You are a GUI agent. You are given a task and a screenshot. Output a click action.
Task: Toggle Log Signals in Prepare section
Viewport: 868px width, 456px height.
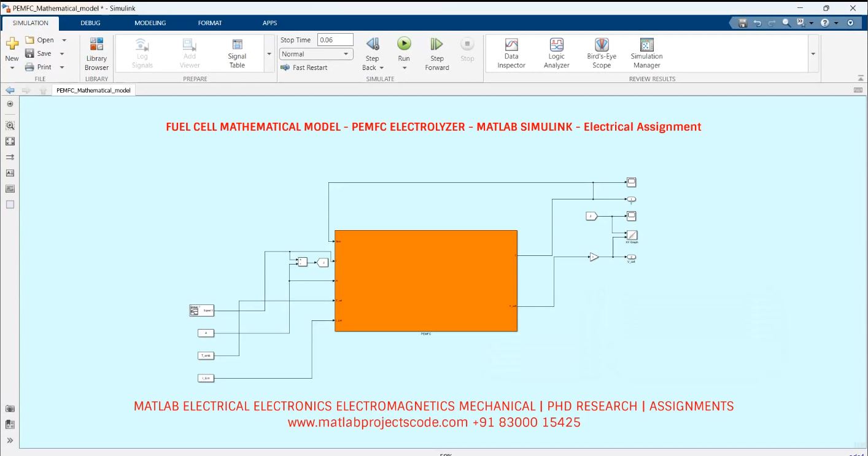point(141,52)
